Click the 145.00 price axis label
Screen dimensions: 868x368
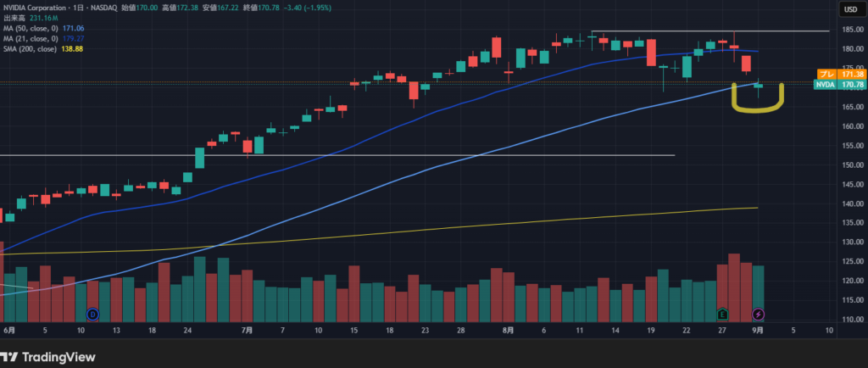click(x=853, y=184)
